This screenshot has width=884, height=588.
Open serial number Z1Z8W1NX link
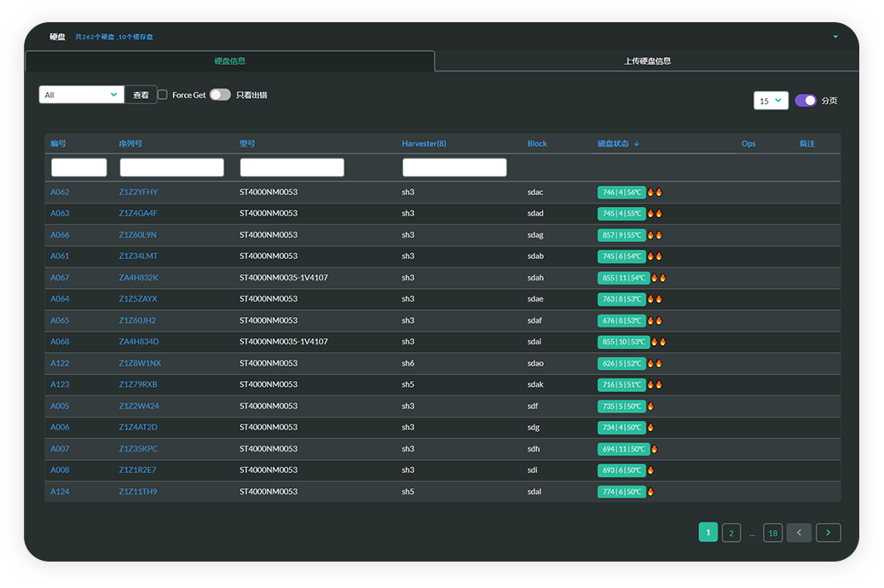140,364
